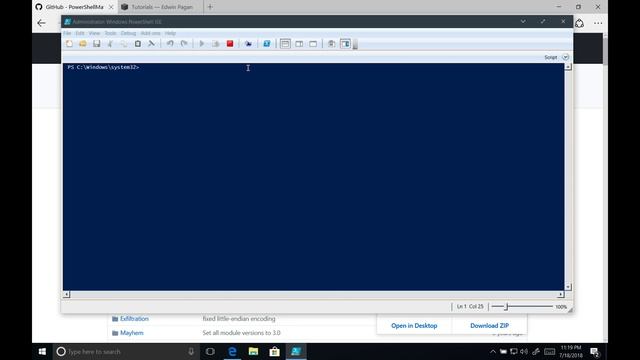
Task: Click the ISE title bar dropdown chevron
Action: click(523, 21)
